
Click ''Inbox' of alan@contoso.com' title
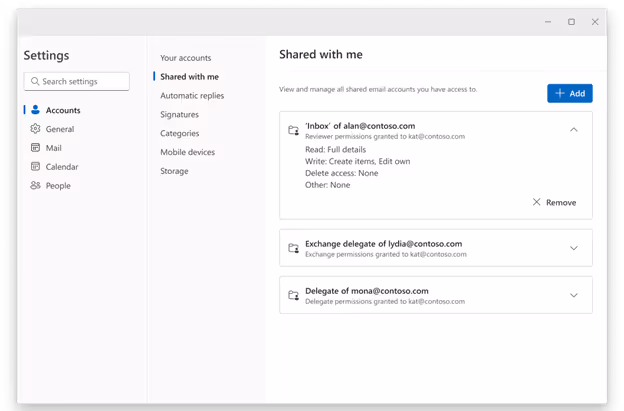click(360, 126)
